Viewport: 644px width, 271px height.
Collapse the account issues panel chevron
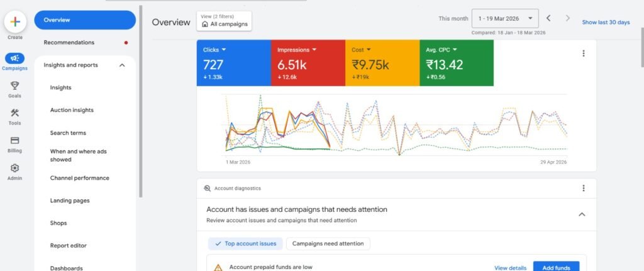582,214
